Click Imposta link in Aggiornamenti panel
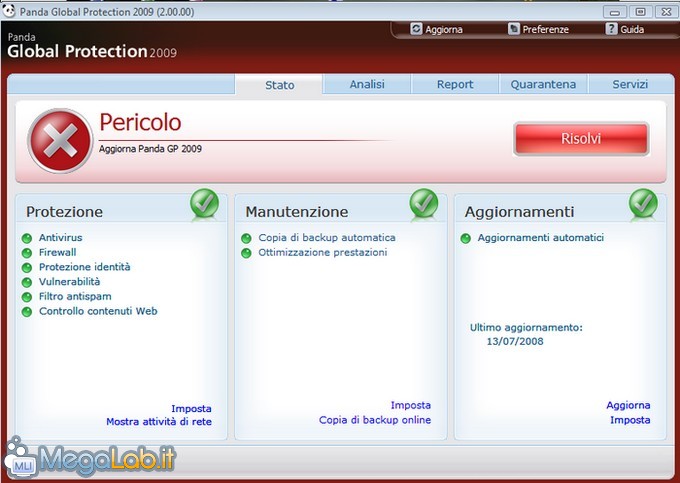 pyautogui.click(x=630, y=420)
